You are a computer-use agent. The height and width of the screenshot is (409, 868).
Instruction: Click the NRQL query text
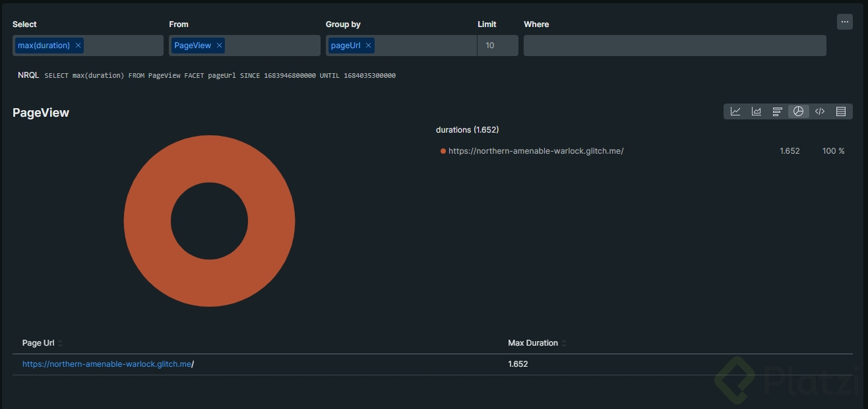pyautogui.click(x=220, y=76)
